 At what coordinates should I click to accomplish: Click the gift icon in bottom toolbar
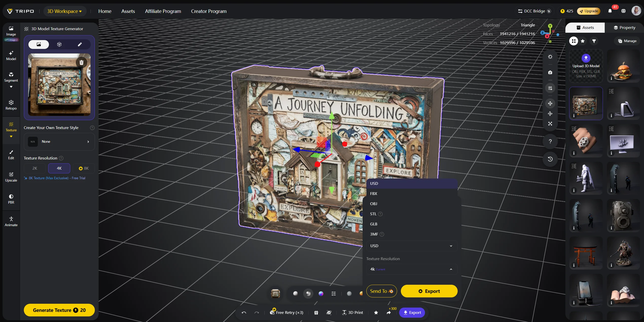(316, 313)
